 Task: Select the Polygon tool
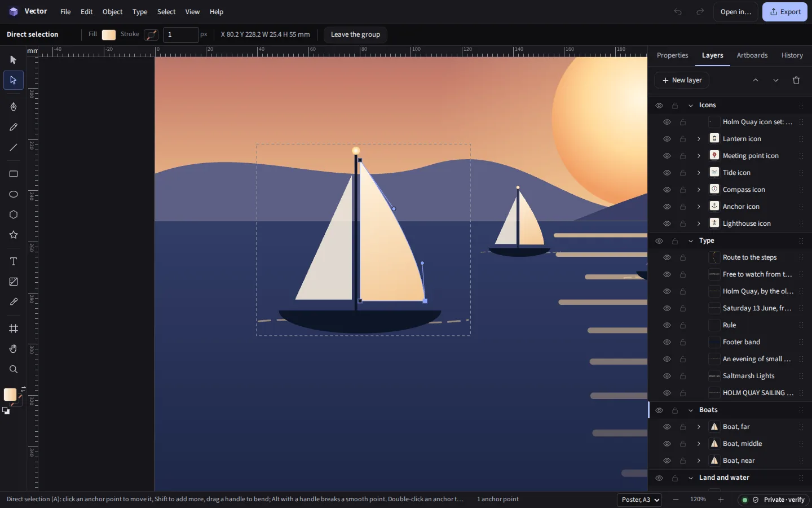point(14,214)
